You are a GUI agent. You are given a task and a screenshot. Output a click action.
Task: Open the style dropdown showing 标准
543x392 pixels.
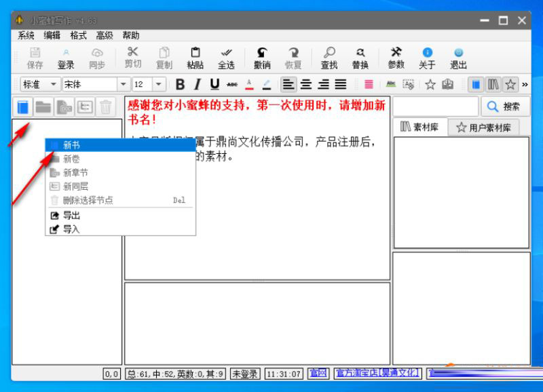coord(40,84)
